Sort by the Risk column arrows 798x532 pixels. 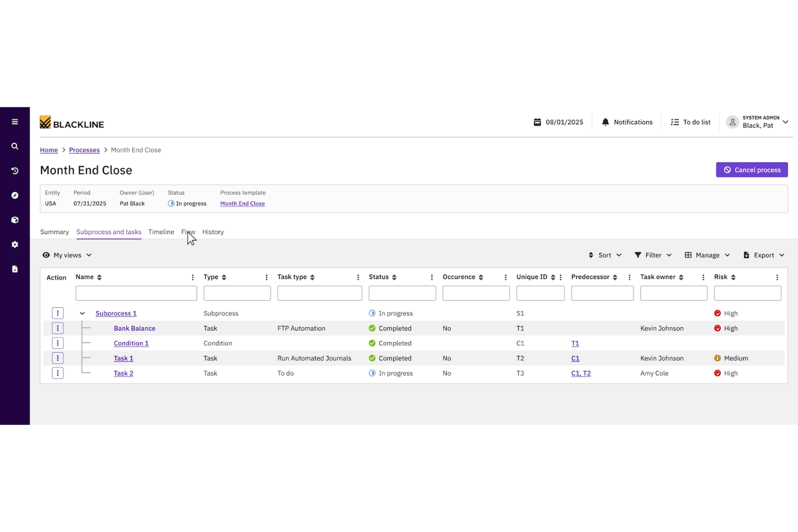coord(733,277)
